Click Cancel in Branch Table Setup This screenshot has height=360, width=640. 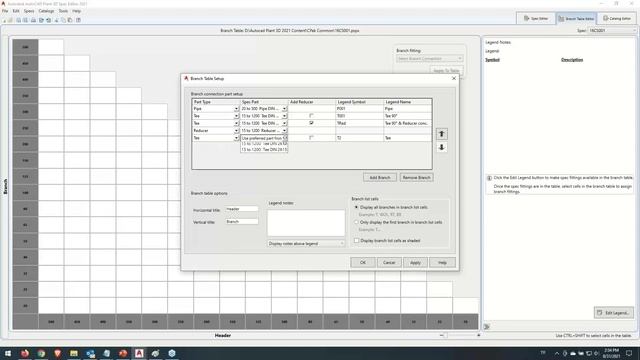coord(389,262)
